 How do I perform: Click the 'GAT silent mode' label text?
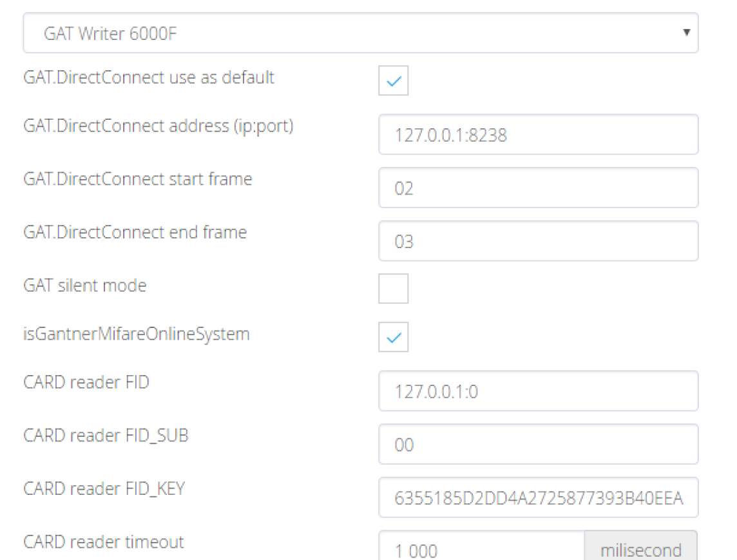(x=85, y=285)
